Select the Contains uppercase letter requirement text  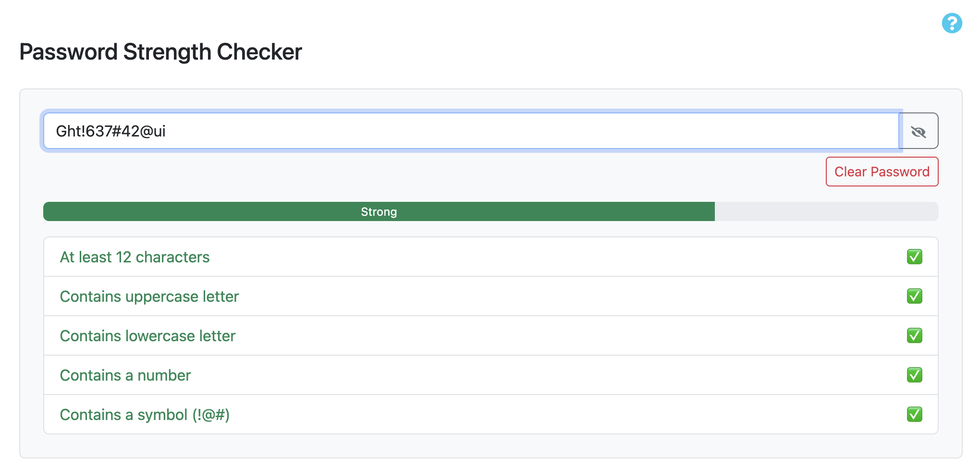click(149, 297)
